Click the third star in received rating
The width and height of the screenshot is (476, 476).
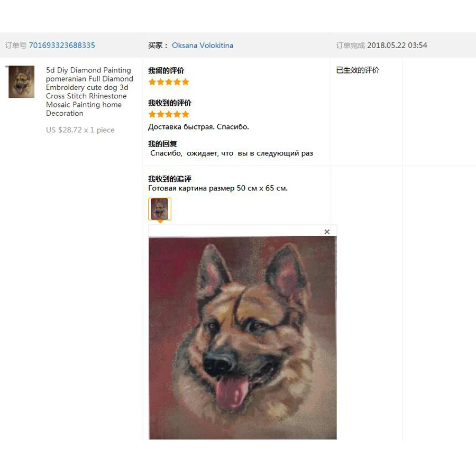click(x=169, y=114)
